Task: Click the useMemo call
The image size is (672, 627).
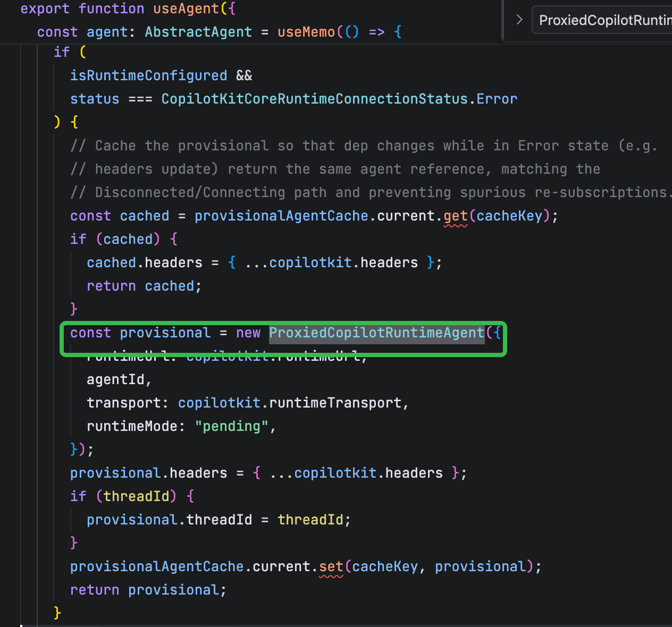Action: (306, 32)
